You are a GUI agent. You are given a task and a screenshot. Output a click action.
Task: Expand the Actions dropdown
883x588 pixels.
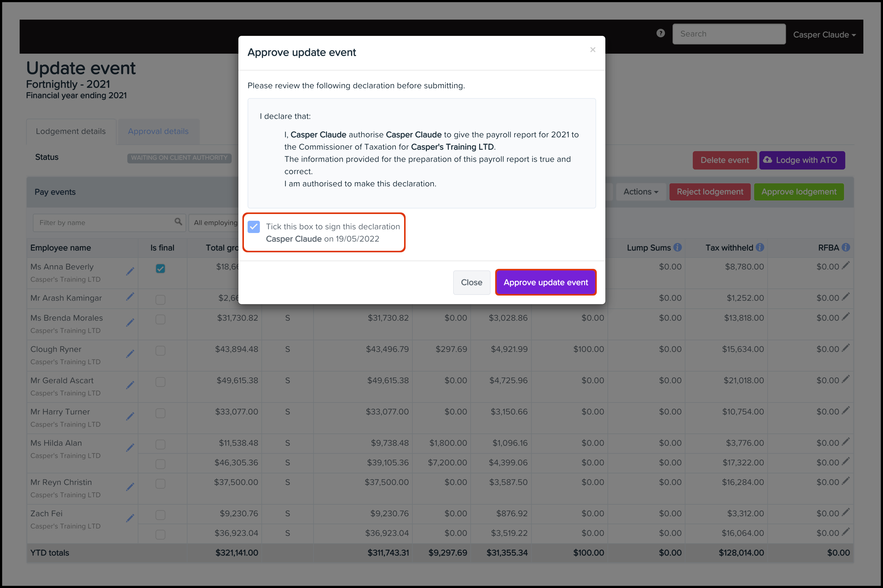[x=641, y=192]
